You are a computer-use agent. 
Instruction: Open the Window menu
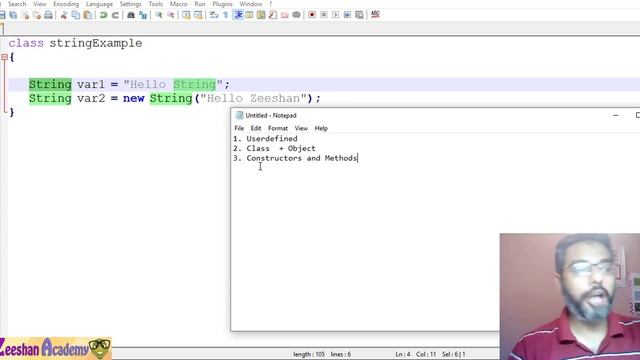[251, 4]
